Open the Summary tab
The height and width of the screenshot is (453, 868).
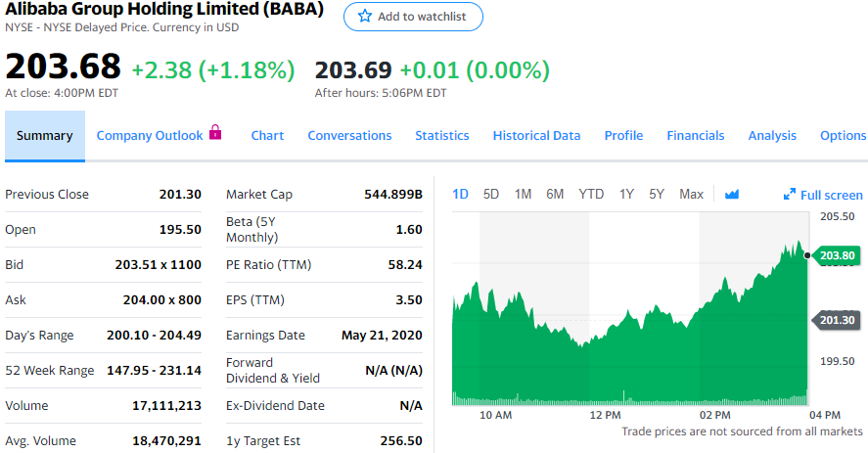45,136
